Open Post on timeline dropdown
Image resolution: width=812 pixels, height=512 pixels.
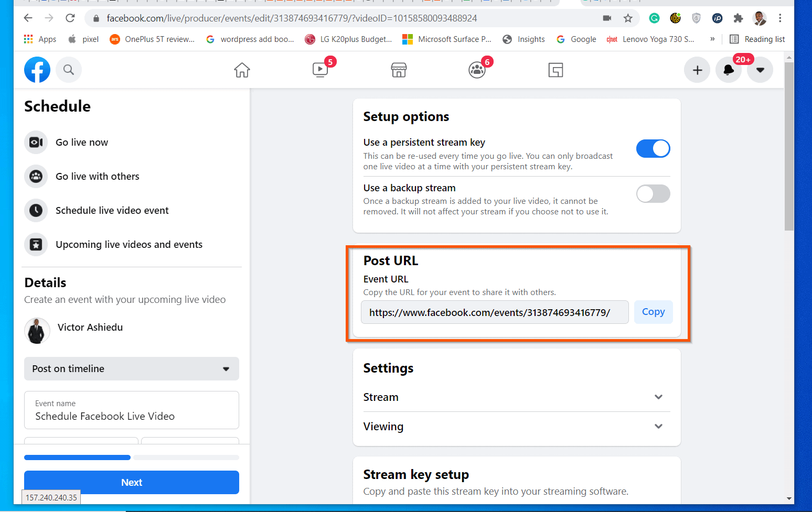point(132,369)
